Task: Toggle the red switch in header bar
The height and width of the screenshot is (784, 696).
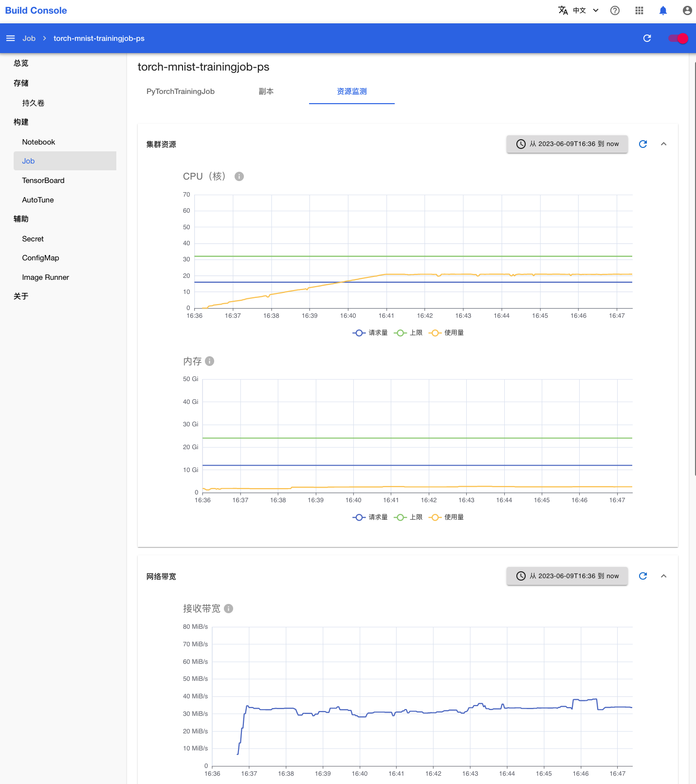Action: click(678, 38)
